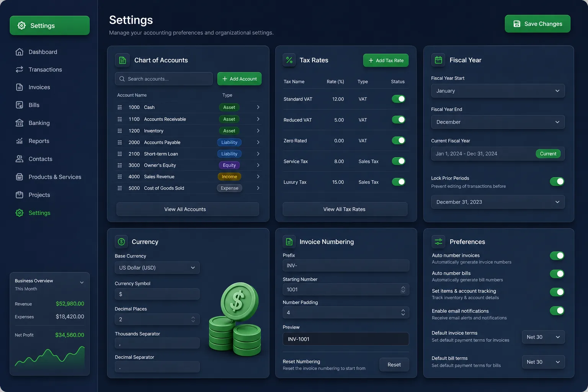
Task: Click the Transactions arrows icon
Action: coord(20,69)
